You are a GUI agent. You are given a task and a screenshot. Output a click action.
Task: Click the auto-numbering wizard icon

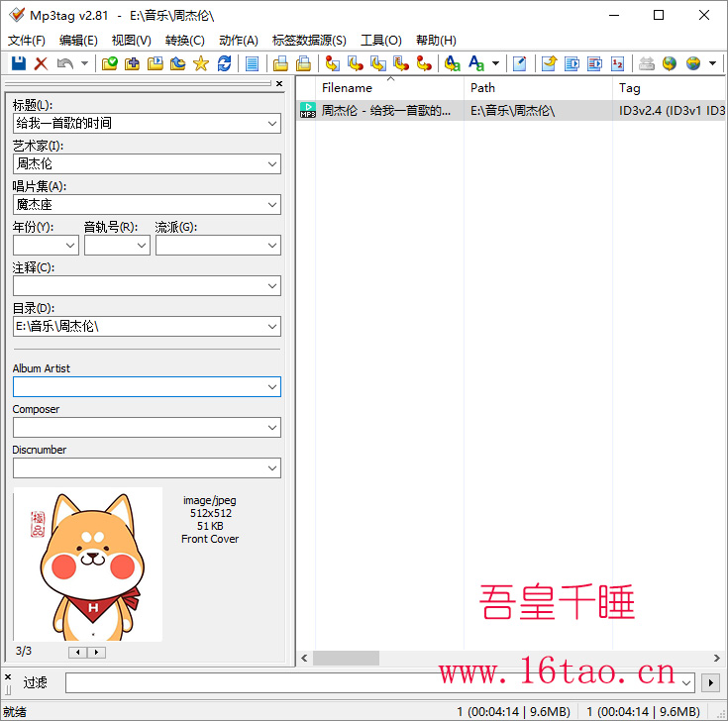(x=618, y=63)
